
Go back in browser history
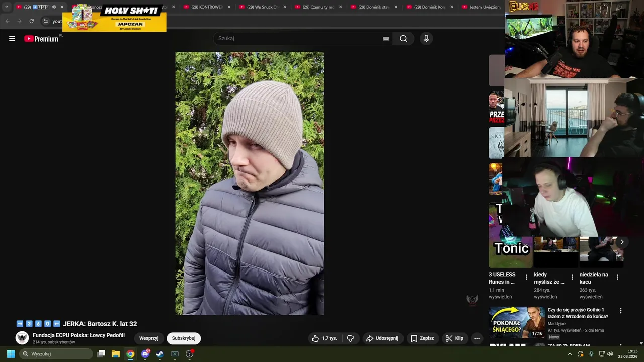pyautogui.click(x=7, y=21)
